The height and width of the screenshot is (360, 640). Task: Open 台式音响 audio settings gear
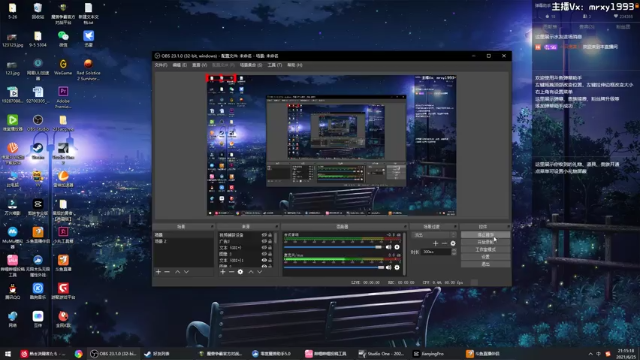point(397,247)
